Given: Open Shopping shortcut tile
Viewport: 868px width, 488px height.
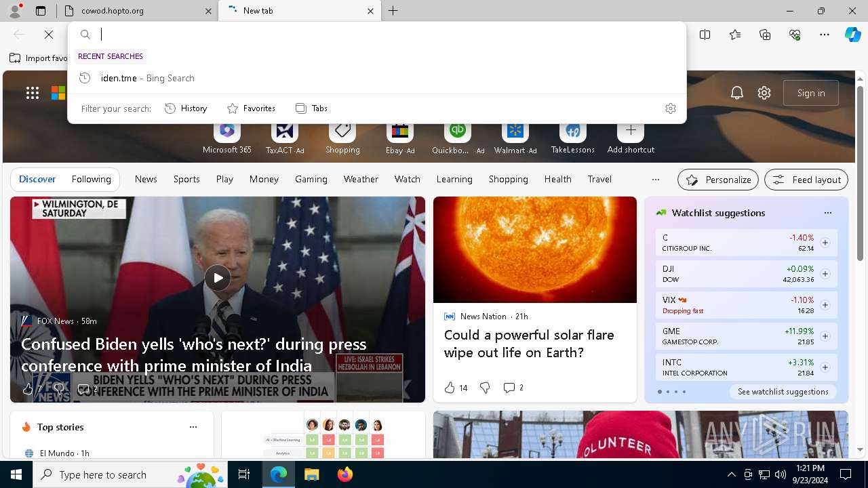Looking at the screenshot, I should 342,138.
